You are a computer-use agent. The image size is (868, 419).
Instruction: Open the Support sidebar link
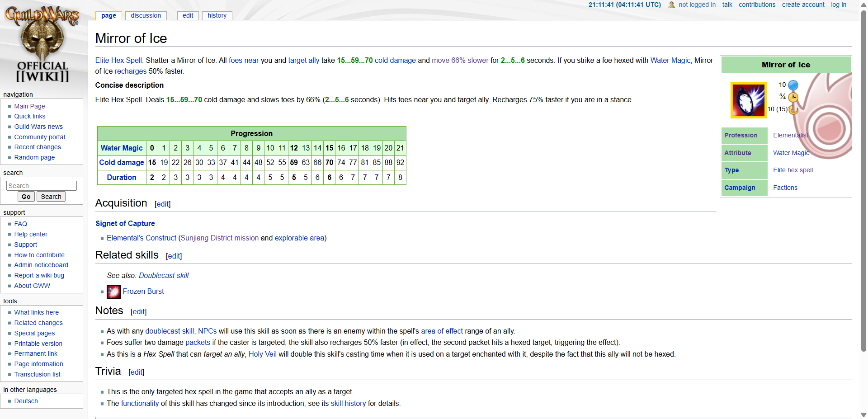tap(25, 245)
